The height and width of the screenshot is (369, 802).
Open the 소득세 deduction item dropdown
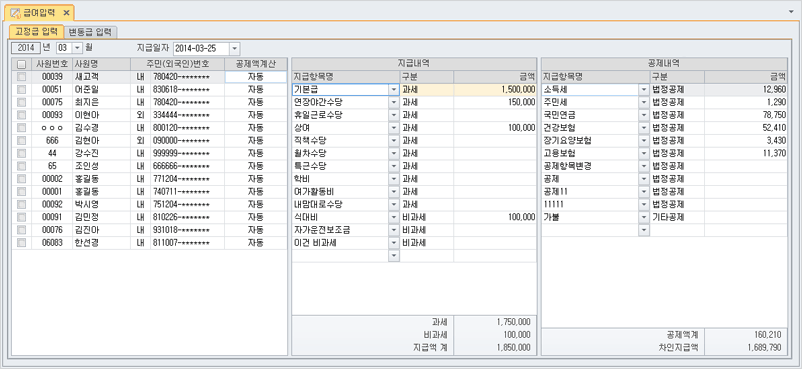coord(643,89)
